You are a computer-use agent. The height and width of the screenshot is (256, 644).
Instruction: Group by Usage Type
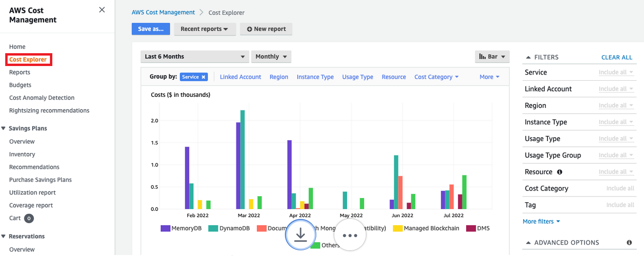coord(358,77)
